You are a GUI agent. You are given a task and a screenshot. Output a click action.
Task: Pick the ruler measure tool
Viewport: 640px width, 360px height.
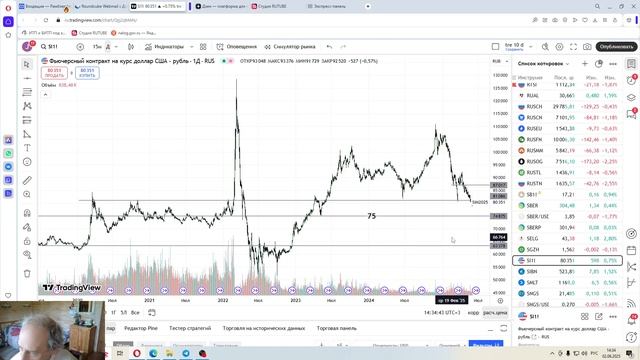(x=27, y=180)
